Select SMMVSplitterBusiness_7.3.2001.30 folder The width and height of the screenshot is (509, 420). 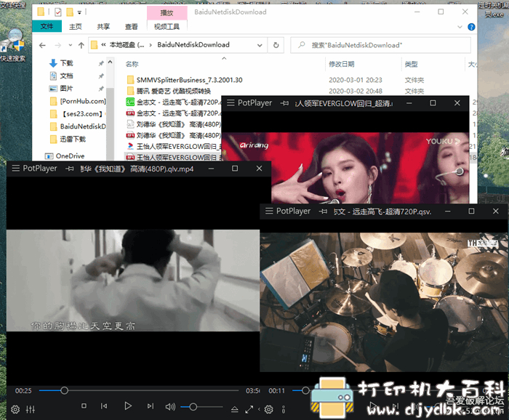(189, 80)
